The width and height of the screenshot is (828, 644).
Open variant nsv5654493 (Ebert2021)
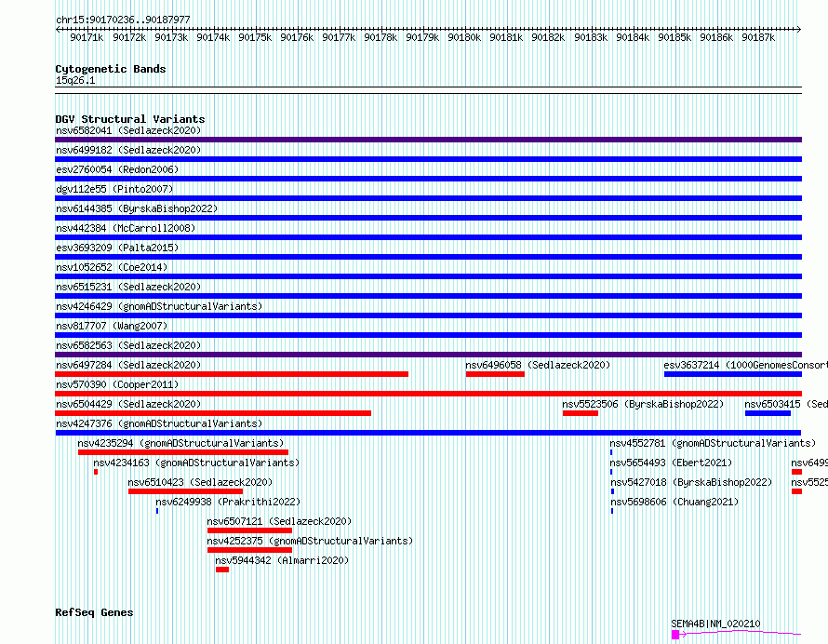[671, 463]
